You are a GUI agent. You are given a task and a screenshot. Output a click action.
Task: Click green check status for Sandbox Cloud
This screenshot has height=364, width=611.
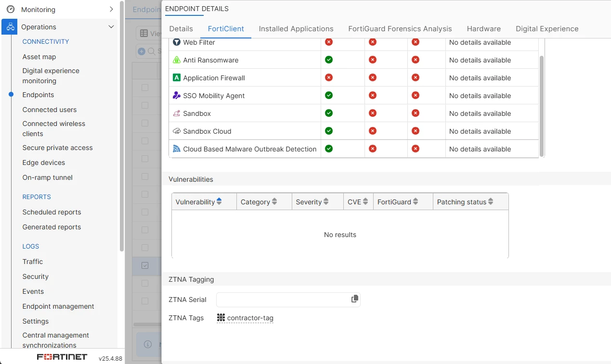click(329, 131)
